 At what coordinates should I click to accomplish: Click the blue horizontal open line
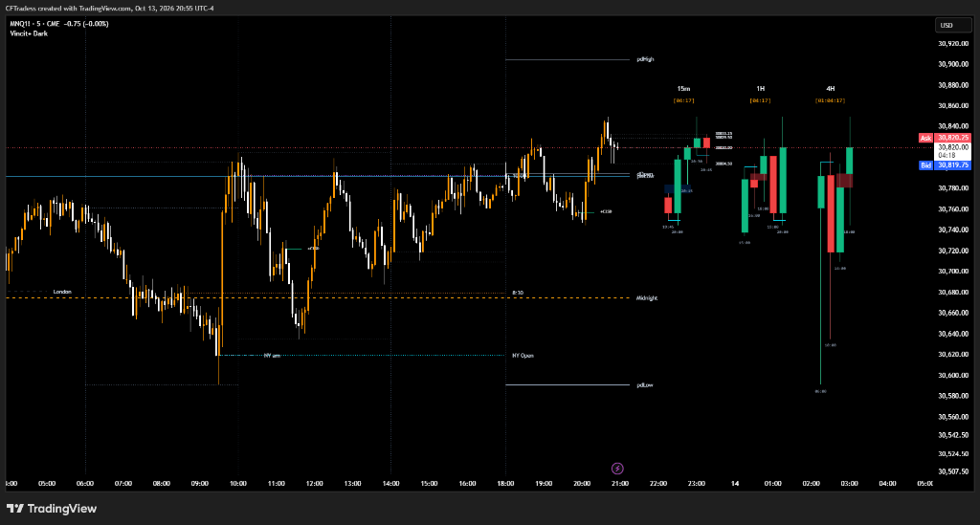tap(318, 176)
